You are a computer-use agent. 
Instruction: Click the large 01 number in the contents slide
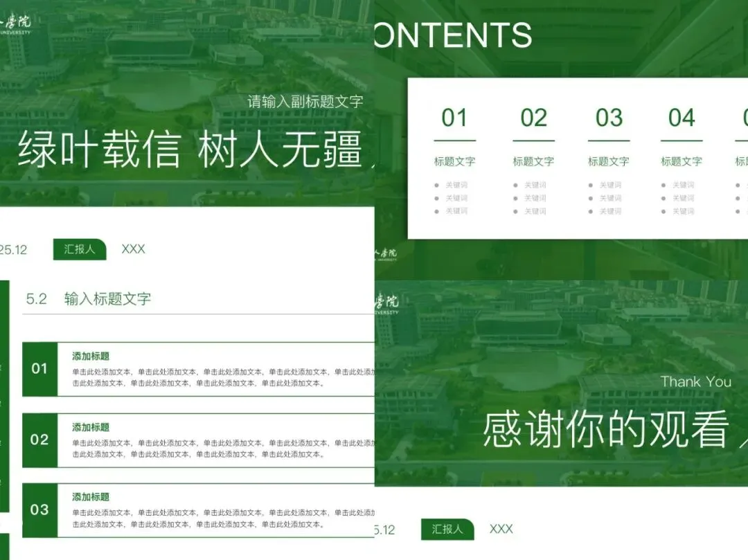(454, 118)
